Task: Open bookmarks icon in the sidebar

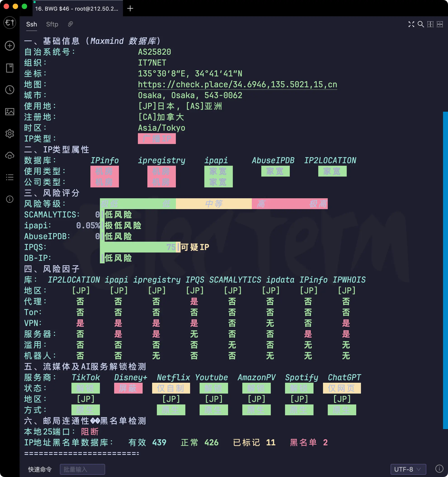Action: point(9,68)
